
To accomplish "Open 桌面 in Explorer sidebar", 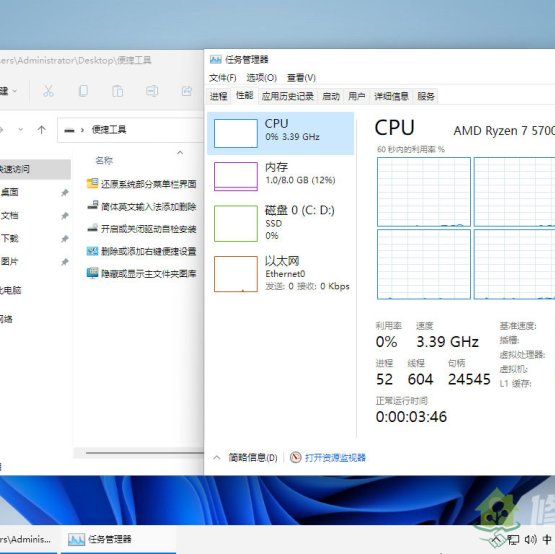I will click(10, 192).
